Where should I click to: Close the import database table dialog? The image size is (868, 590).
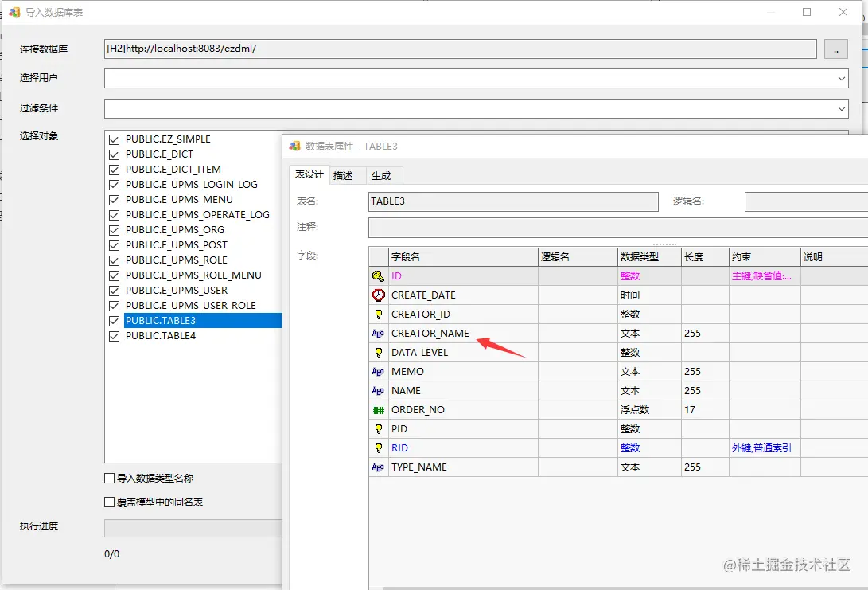(x=843, y=12)
